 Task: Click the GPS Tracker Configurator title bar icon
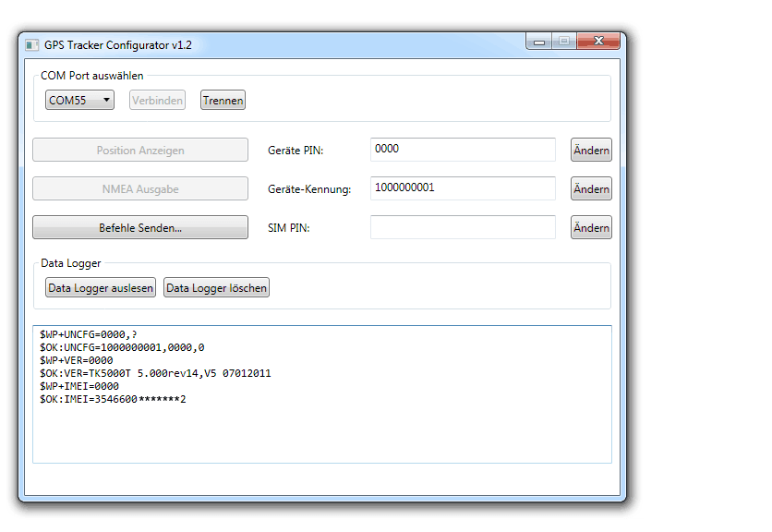pos(32,45)
